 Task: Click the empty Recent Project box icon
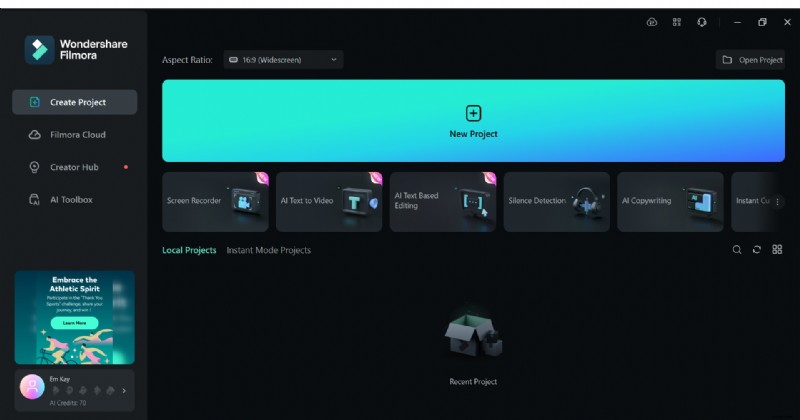pyautogui.click(x=473, y=336)
